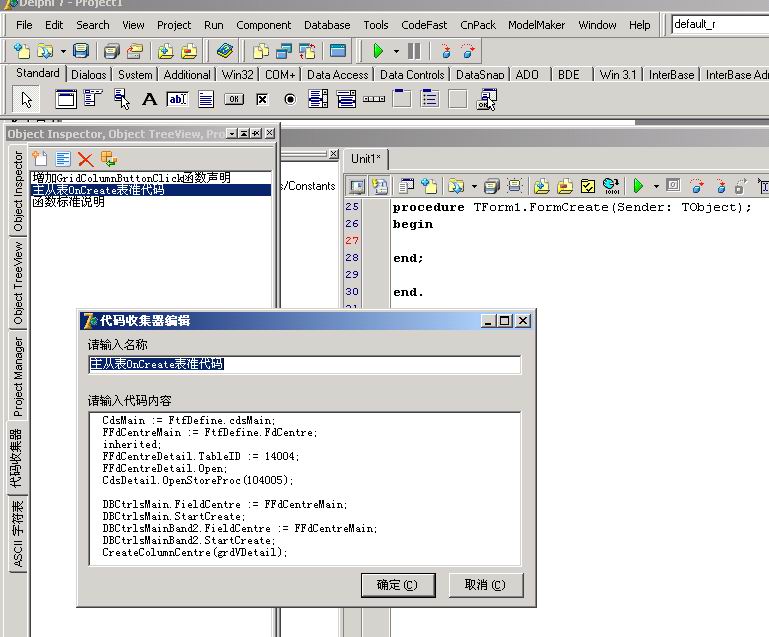Open the Component menu
The height and width of the screenshot is (637, 769).
pos(264,25)
